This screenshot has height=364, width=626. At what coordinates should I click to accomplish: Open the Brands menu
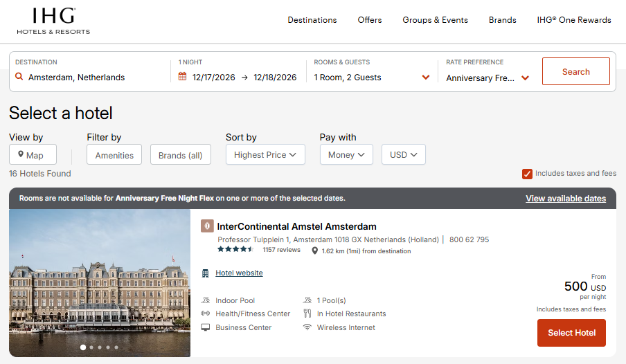503,20
